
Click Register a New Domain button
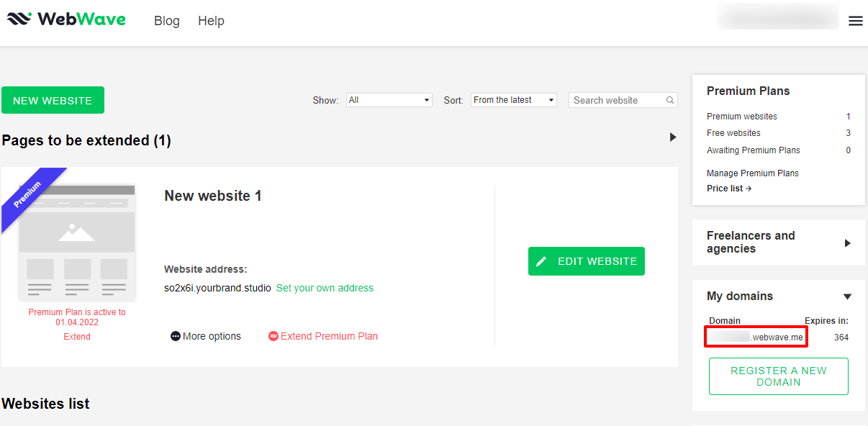point(778,376)
